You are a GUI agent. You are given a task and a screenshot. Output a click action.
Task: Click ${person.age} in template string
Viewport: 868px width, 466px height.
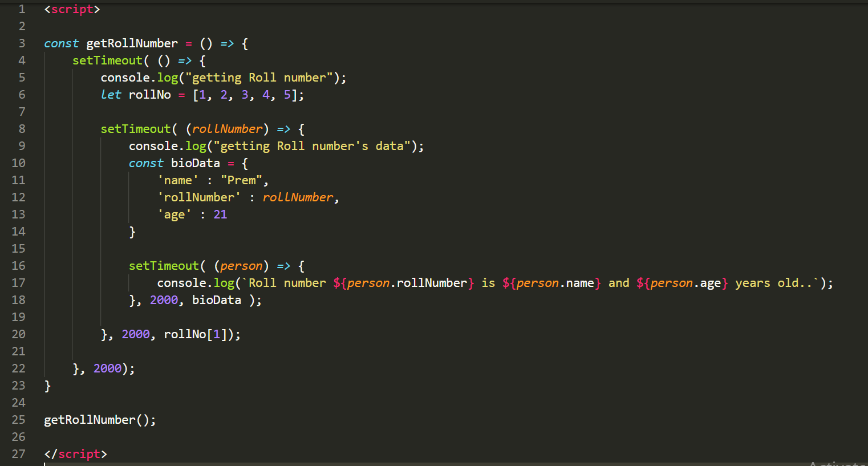682,283
